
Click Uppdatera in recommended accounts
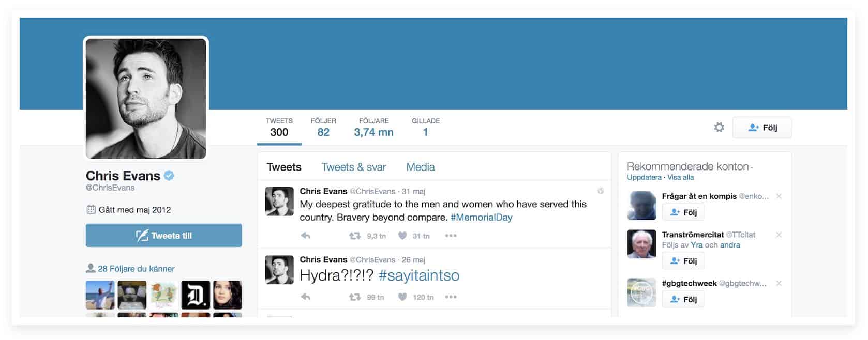pos(644,177)
